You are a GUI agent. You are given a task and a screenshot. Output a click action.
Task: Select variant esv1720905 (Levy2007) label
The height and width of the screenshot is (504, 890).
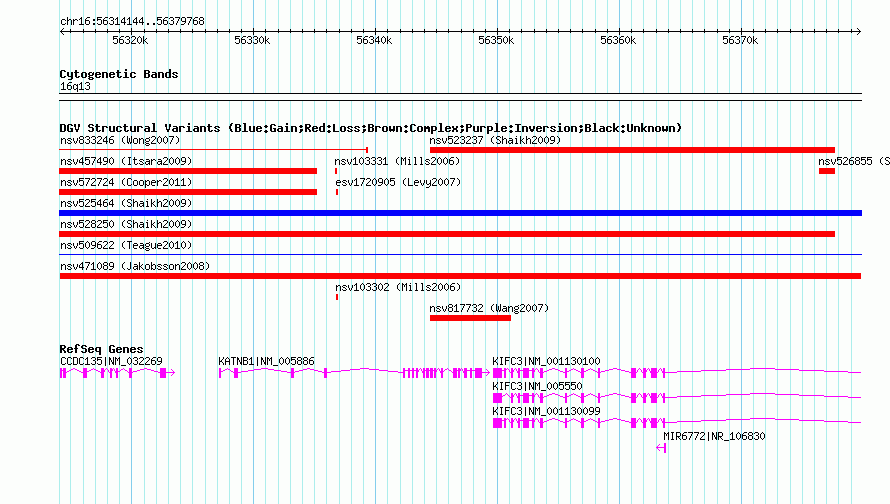coord(398,182)
